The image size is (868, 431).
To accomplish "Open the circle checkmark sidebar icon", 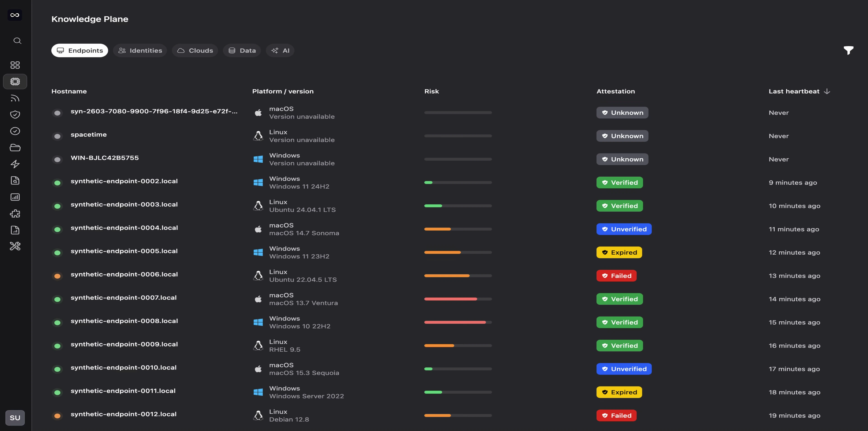I will (15, 131).
